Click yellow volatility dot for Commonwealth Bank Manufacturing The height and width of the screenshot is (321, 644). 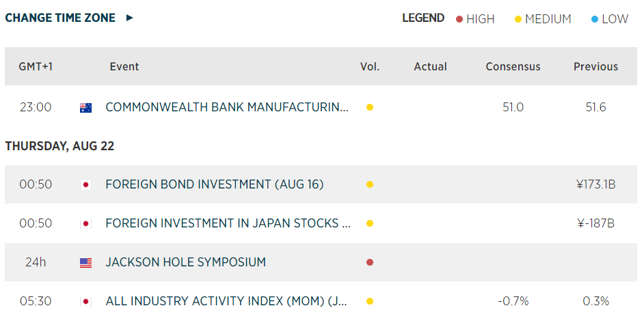coord(370,107)
